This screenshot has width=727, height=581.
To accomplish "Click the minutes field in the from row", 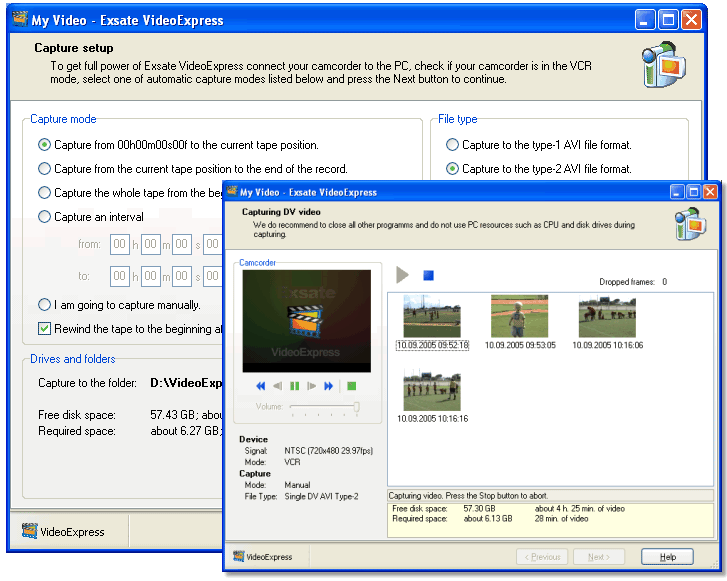I will click(151, 244).
